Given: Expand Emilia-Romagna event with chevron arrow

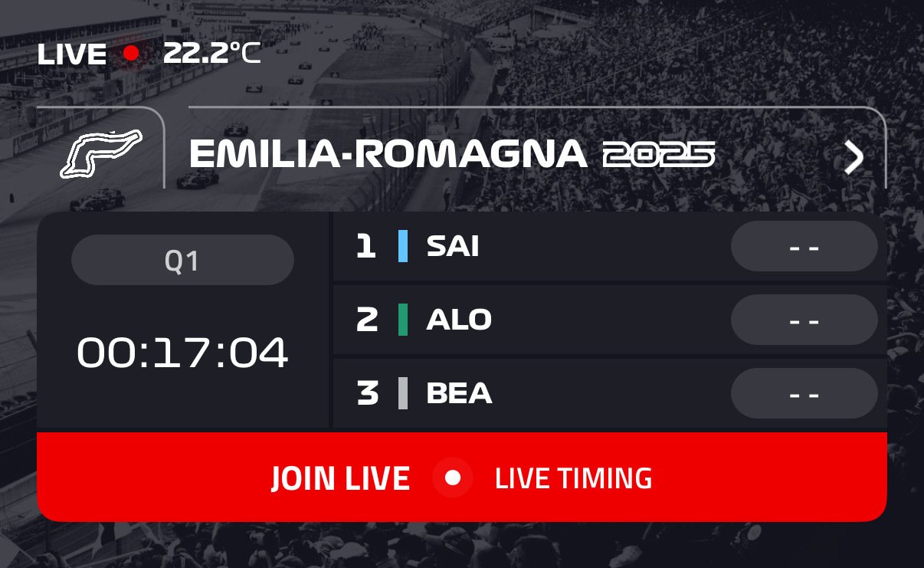Looking at the screenshot, I should coord(854,158).
